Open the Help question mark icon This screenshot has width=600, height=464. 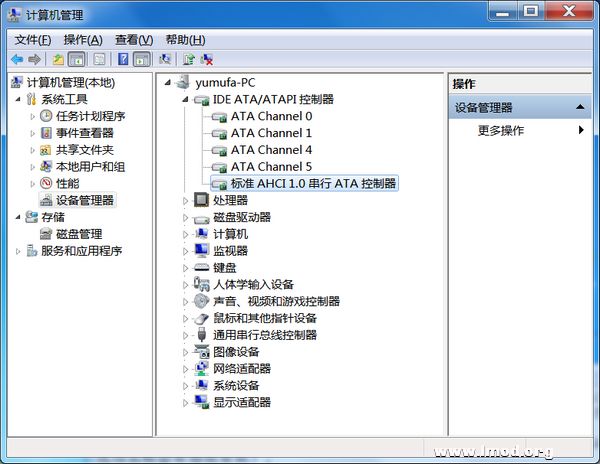coord(123,59)
